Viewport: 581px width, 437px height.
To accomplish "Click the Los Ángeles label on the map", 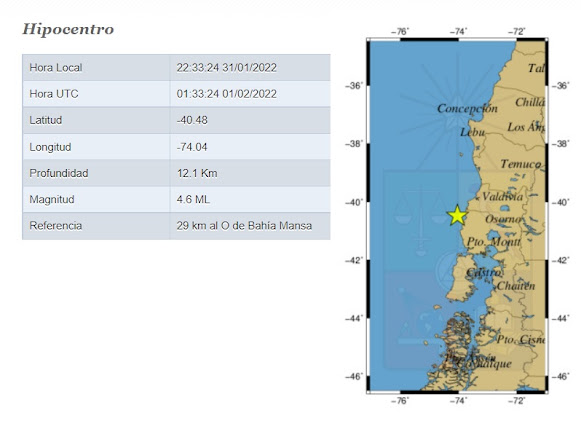I will pos(526,127).
